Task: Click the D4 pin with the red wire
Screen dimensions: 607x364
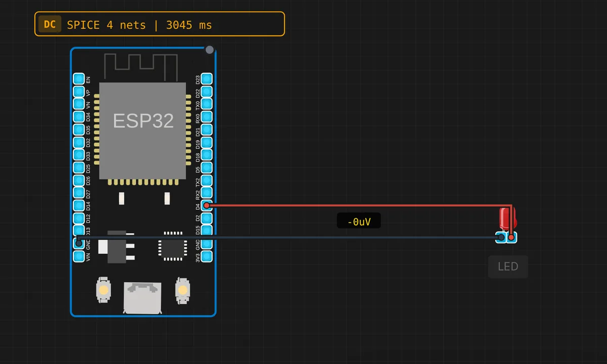Action: coord(207,205)
